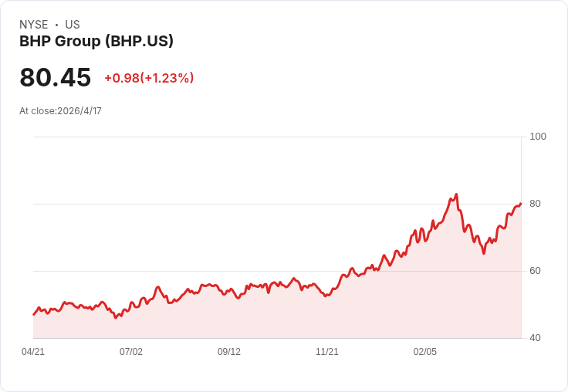Click the 100 y-axis label
The height and width of the screenshot is (392, 568).
pyautogui.click(x=538, y=137)
